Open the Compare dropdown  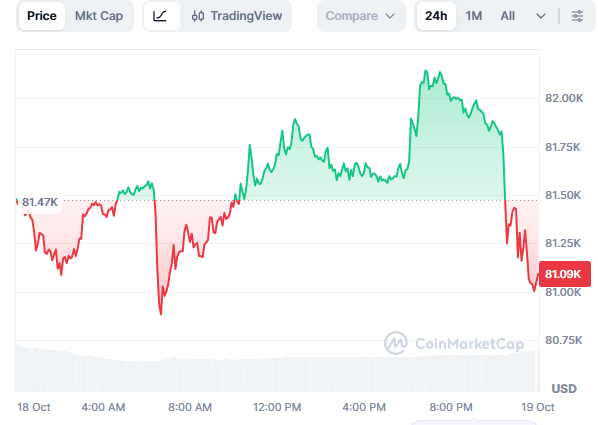361,16
